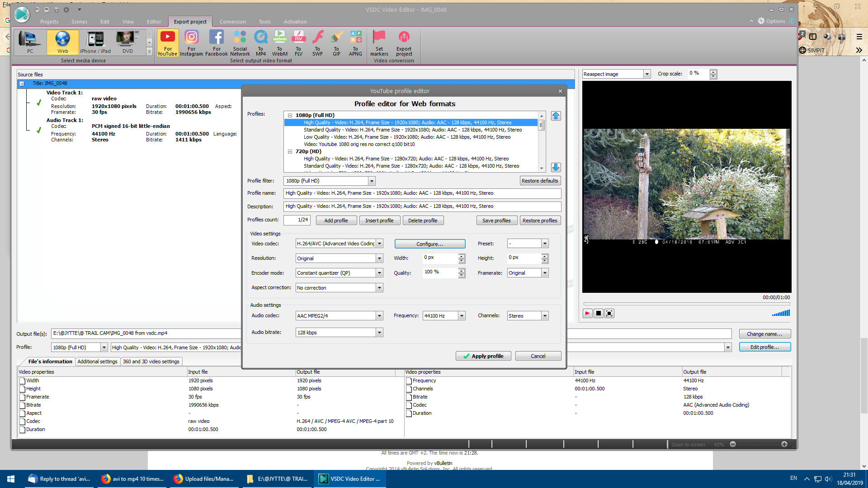This screenshot has height=488, width=868.
Task: Open the Conversion ribbon tab
Action: [232, 22]
